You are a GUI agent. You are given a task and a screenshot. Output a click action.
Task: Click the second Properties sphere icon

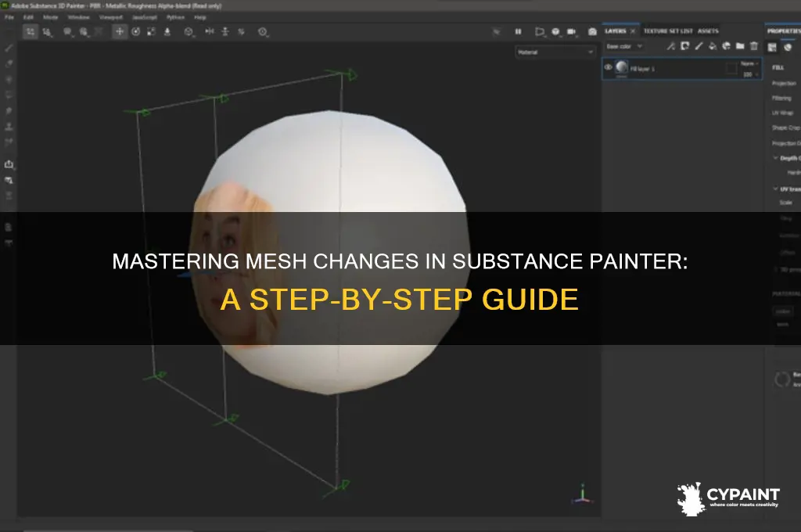[x=788, y=48]
